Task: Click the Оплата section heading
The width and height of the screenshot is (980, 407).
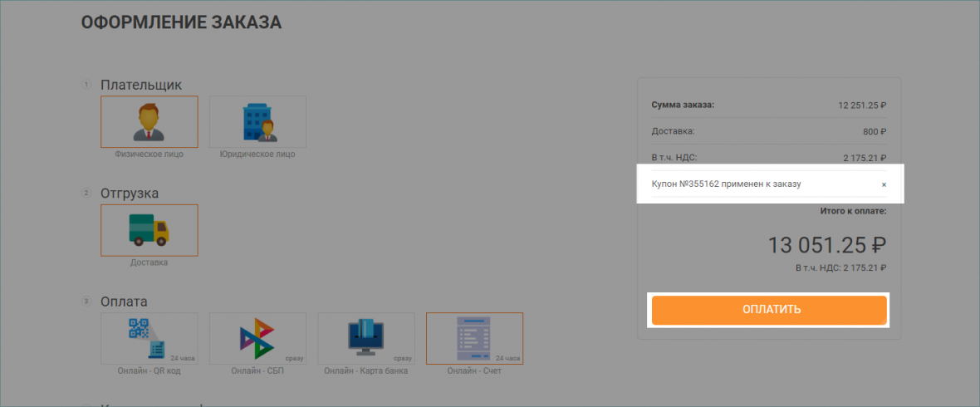Action: [124, 302]
